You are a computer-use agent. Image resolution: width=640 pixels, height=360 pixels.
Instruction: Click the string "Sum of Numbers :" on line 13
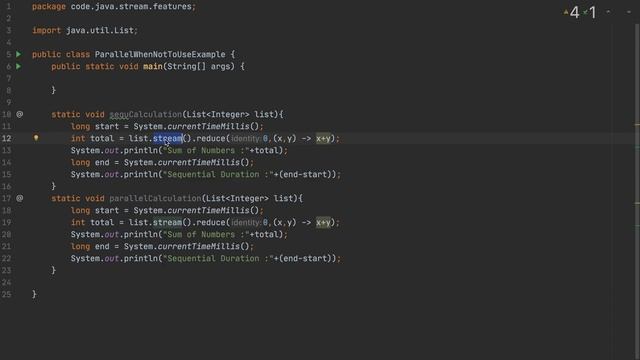click(x=206, y=151)
